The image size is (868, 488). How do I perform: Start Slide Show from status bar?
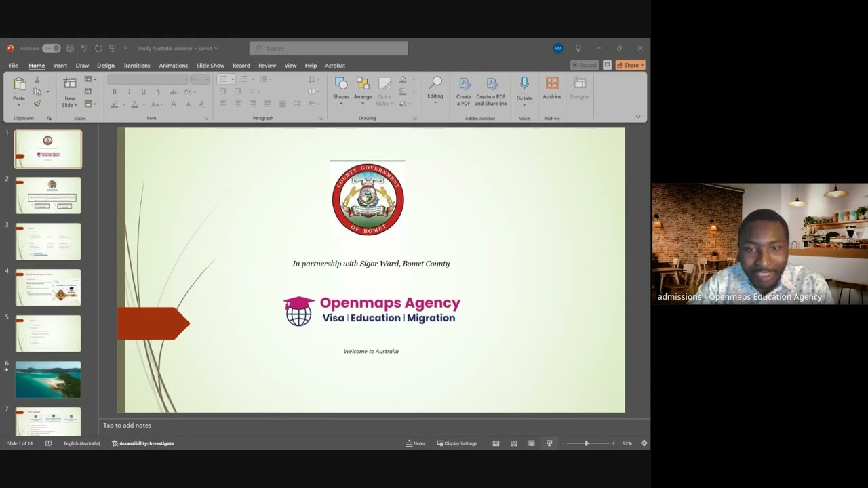point(549,443)
